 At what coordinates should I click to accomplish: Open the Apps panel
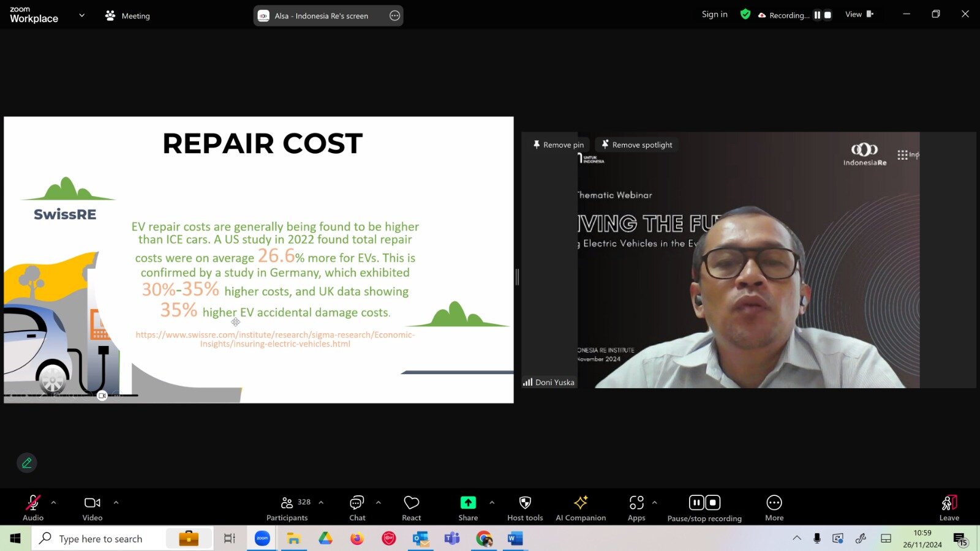(x=636, y=508)
